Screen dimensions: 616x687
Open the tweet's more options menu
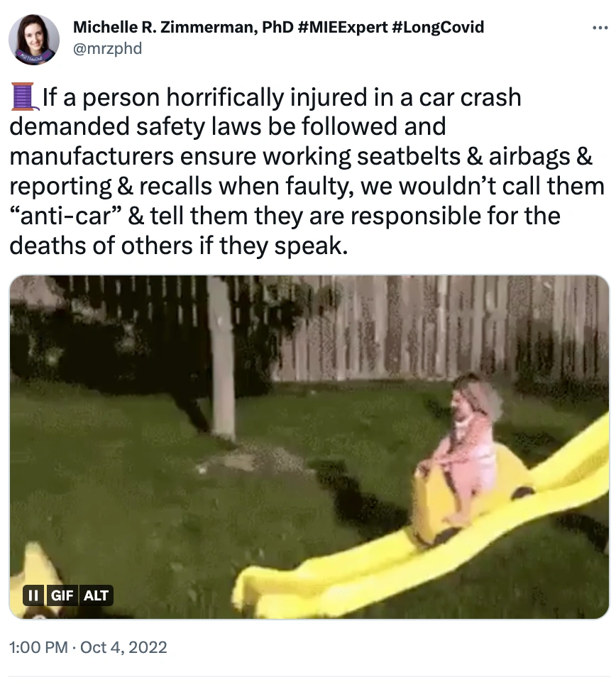click(600, 28)
